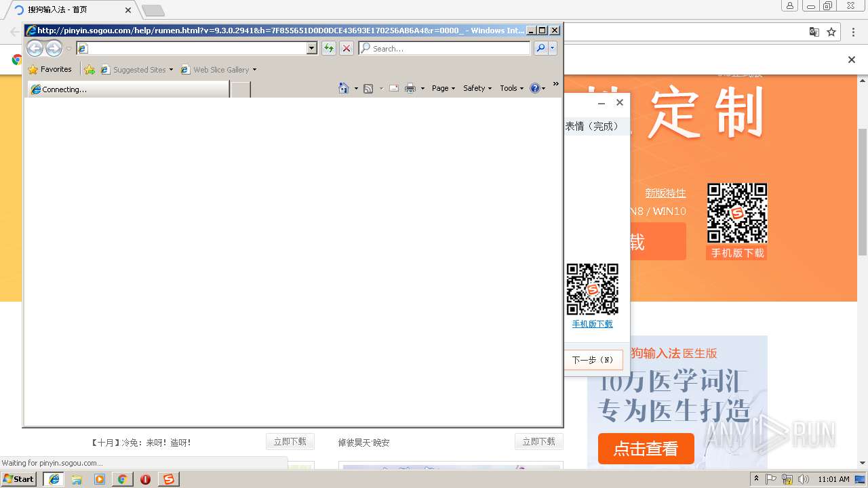868x488 pixels.
Task: Expand the Print dropdown arrow
Action: click(422, 89)
